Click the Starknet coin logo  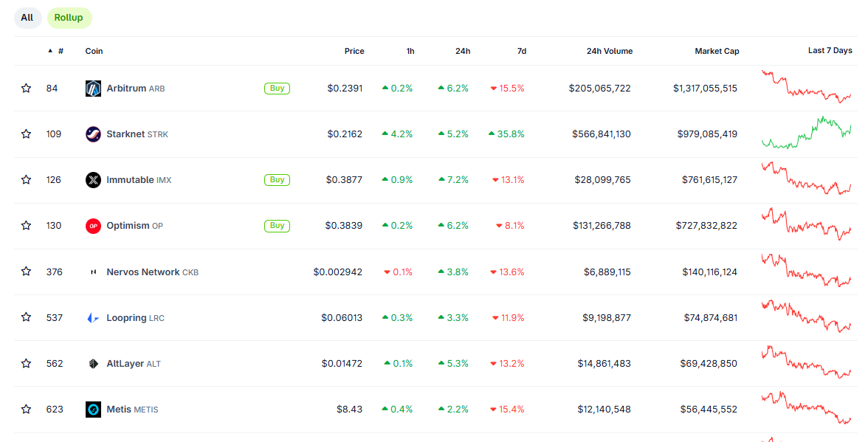coord(93,134)
